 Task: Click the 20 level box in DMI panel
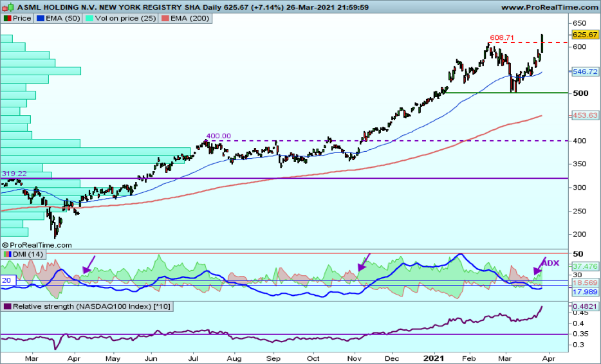(x=8, y=280)
